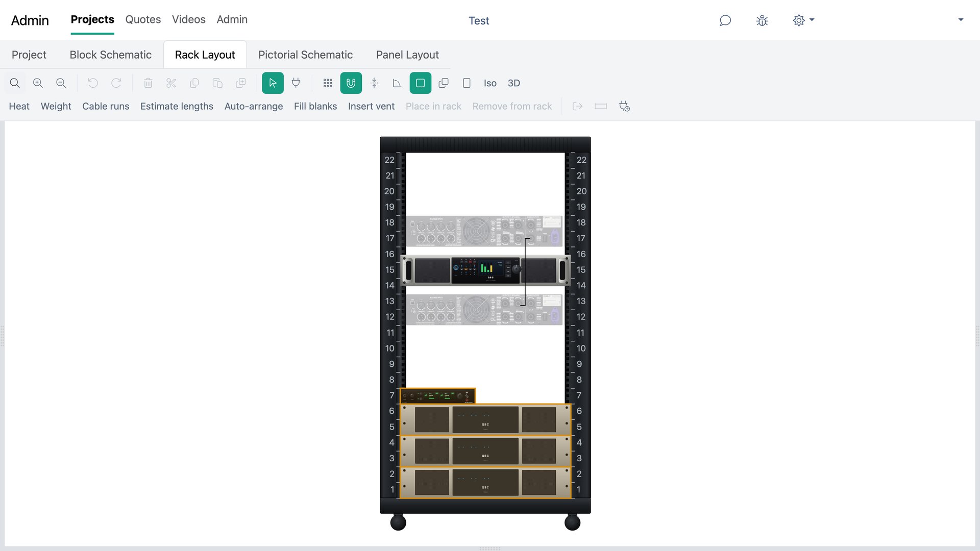The image size is (980, 551).
Task: Click the bottom panel resize handle
Action: (490, 548)
